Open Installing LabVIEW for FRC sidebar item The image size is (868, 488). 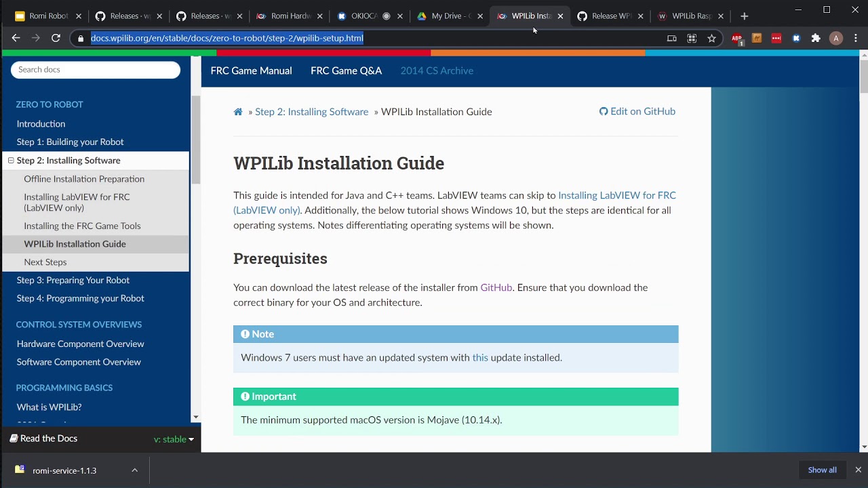point(77,202)
